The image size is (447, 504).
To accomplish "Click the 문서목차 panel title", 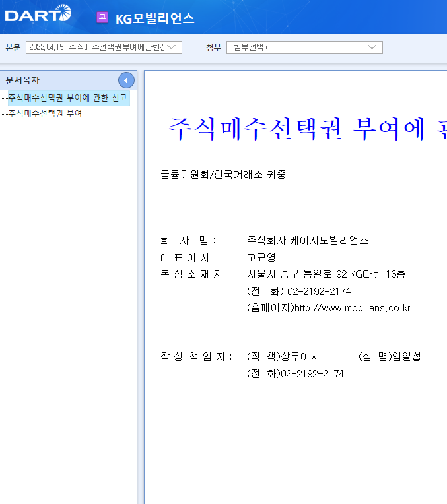I will 22,80.
